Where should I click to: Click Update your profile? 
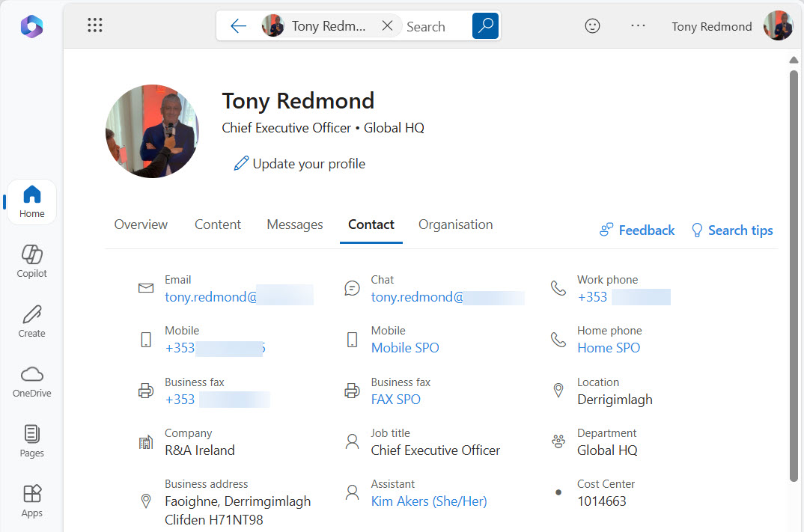(299, 164)
